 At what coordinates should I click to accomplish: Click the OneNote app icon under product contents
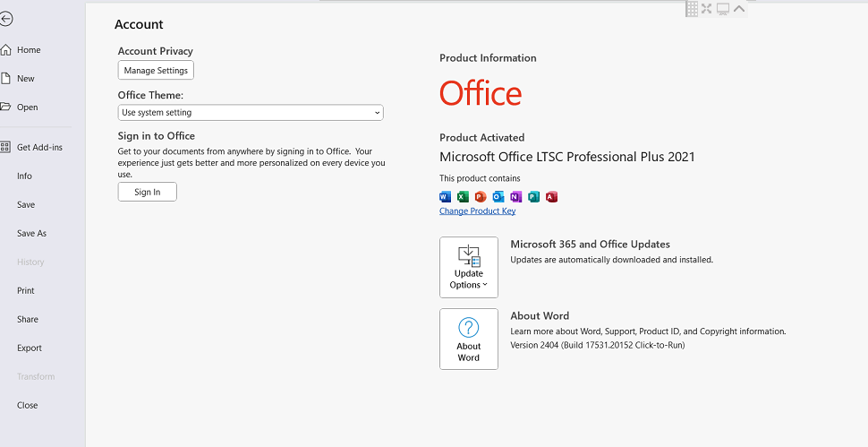pos(516,197)
